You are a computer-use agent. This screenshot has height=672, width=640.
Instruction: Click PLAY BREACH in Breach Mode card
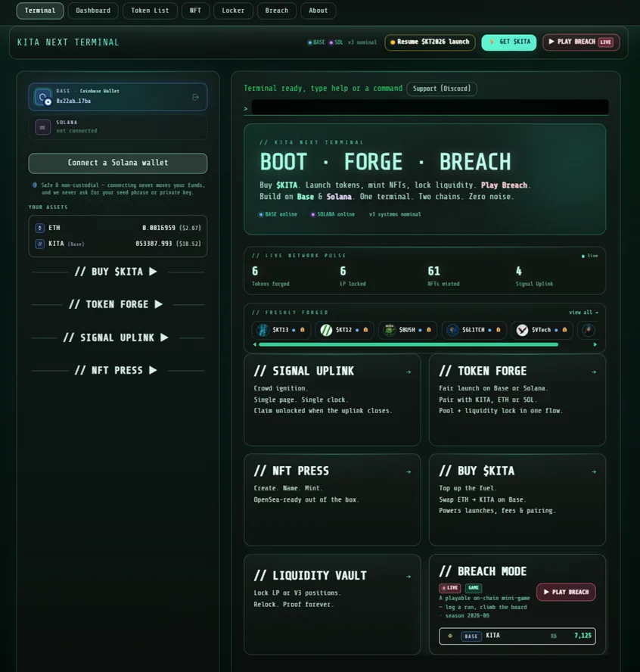566,593
